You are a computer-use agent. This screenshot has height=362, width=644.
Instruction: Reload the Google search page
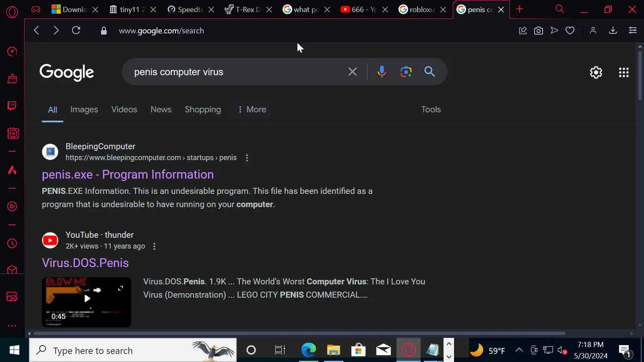tap(76, 30)
